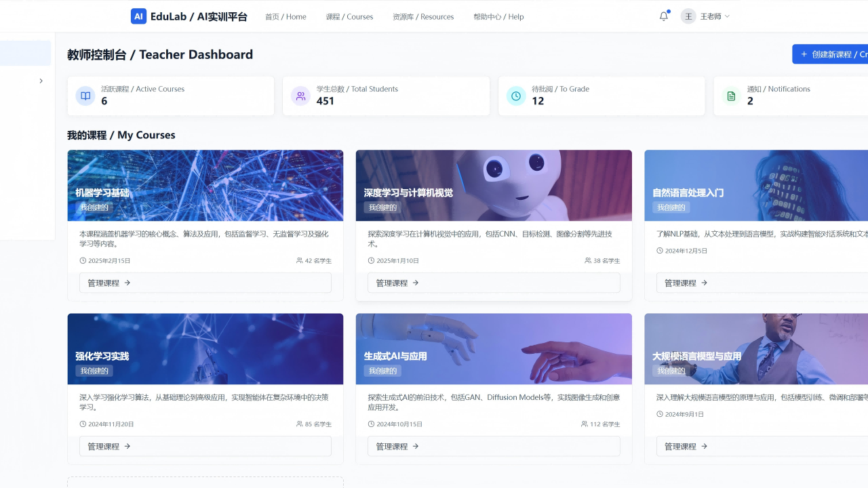Click the Notifications document icon

point(731,96)
